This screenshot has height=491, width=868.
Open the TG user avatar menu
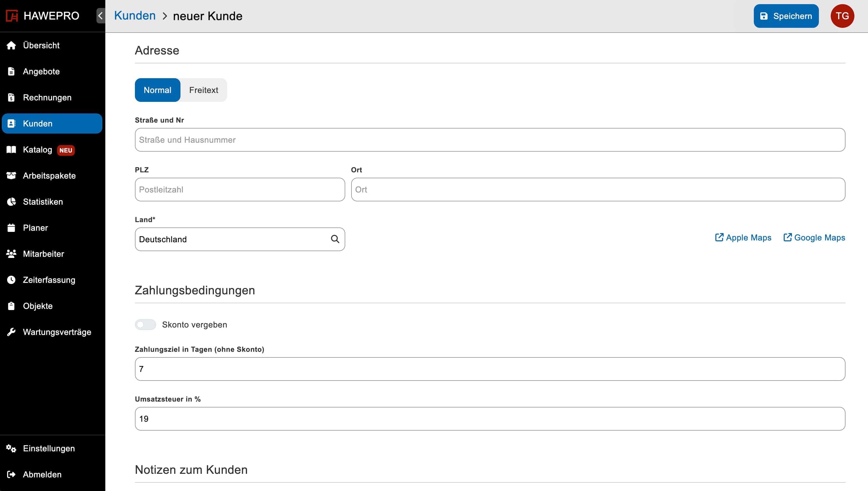tap(842, 16)
